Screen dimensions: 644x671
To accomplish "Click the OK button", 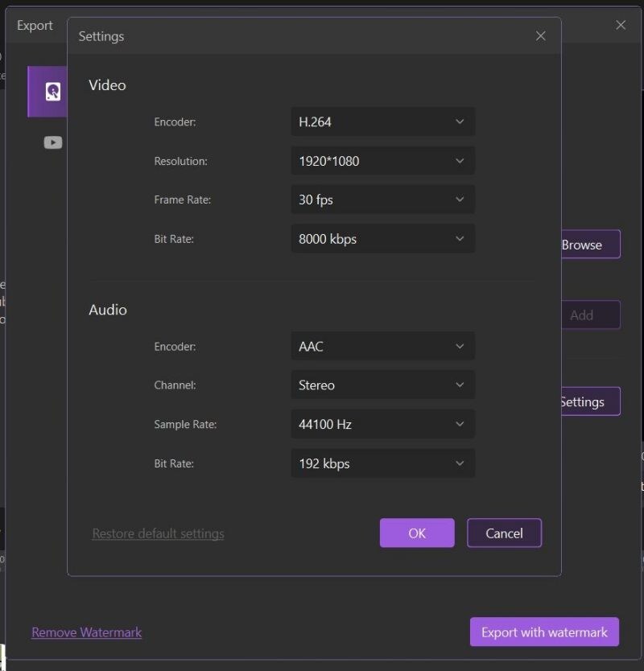I will coord(417,533).
